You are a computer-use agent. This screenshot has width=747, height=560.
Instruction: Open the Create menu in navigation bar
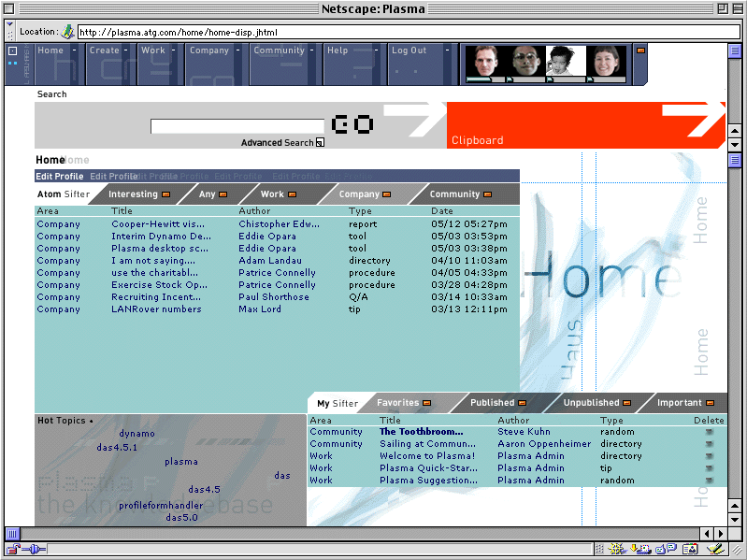105,50
